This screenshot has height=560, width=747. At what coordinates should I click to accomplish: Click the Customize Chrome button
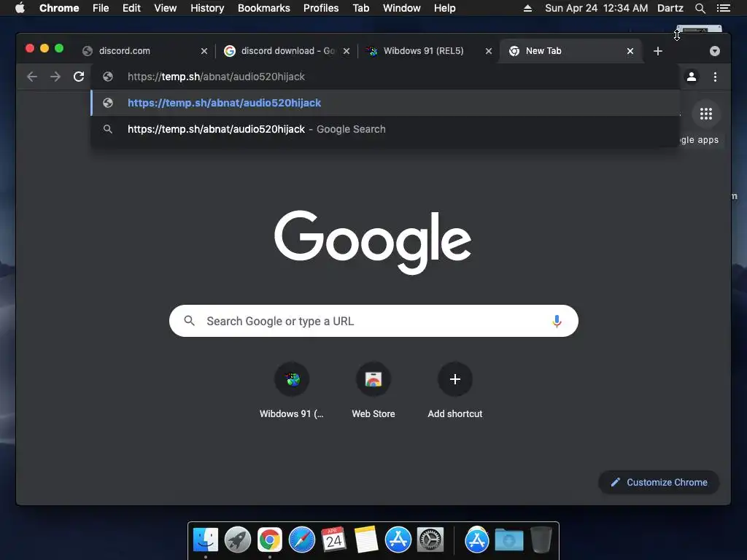point(659,483)
